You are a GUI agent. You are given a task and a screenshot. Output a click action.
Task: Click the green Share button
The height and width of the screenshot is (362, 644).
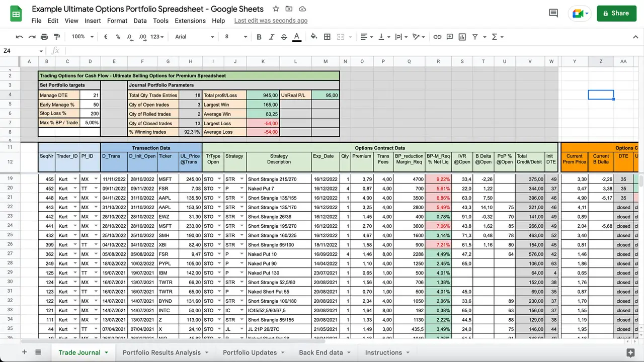coord(616,14)
